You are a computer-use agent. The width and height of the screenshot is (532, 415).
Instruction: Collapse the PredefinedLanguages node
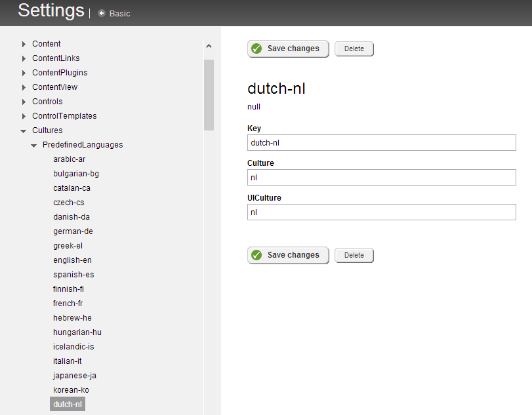click(33, 146)
